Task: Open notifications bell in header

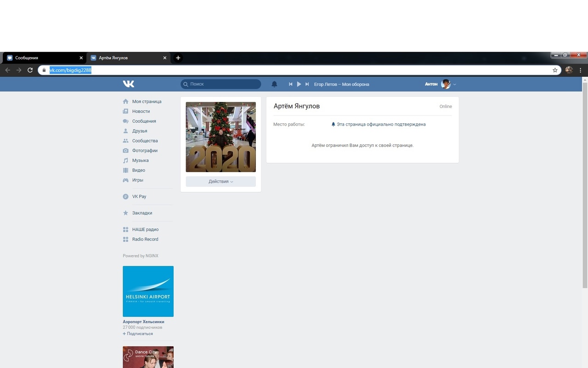Action: 274,84
